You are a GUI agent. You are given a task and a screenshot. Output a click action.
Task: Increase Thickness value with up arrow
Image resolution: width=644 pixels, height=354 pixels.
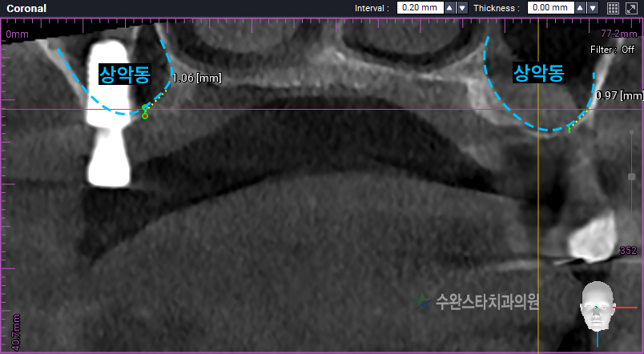coord(580,8)
